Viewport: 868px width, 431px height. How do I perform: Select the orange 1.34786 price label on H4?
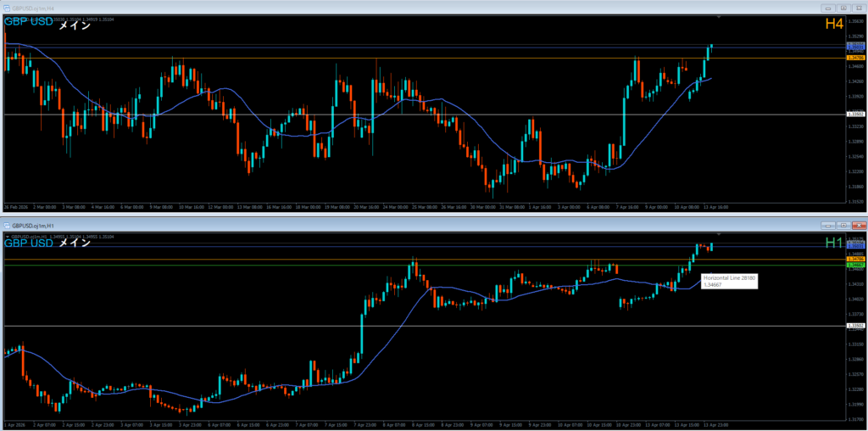856,58
